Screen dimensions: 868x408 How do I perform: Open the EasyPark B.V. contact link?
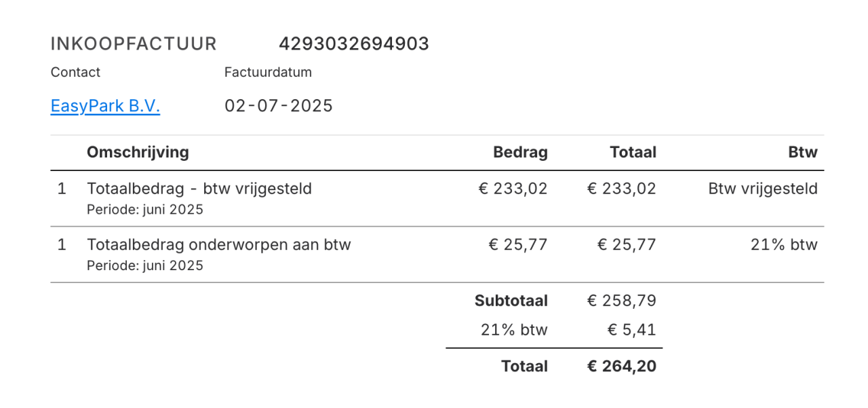105,107
